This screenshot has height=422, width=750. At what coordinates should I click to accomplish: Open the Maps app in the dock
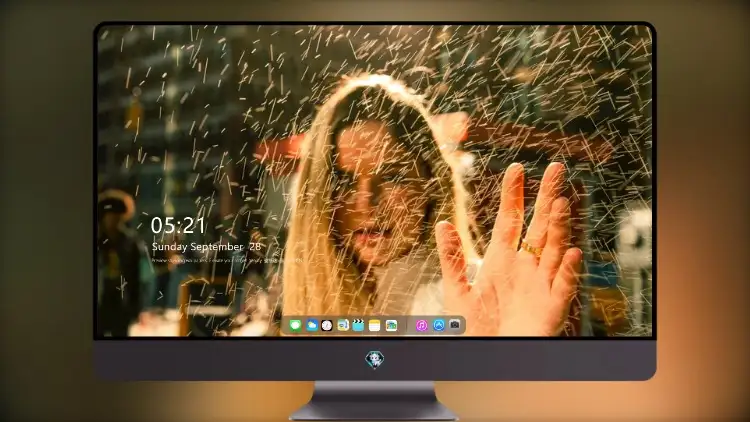click(343, 325)
